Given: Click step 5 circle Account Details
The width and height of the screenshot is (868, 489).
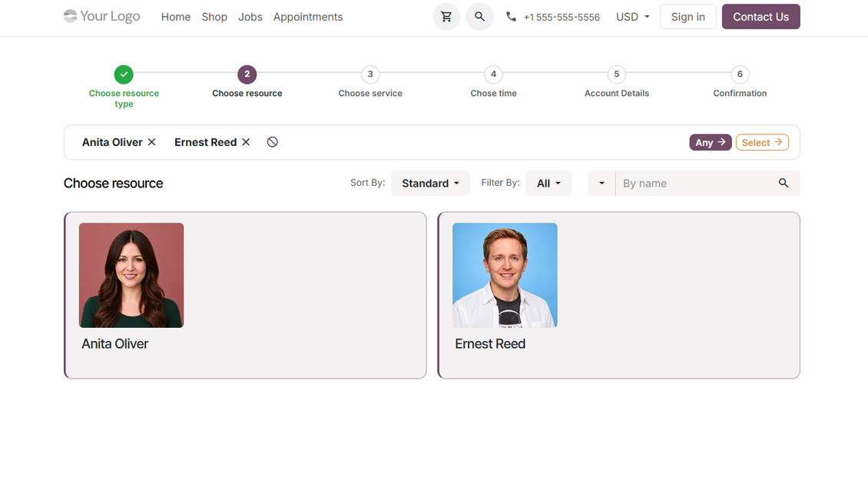Looking at the screenshot, I should (617, 74).
